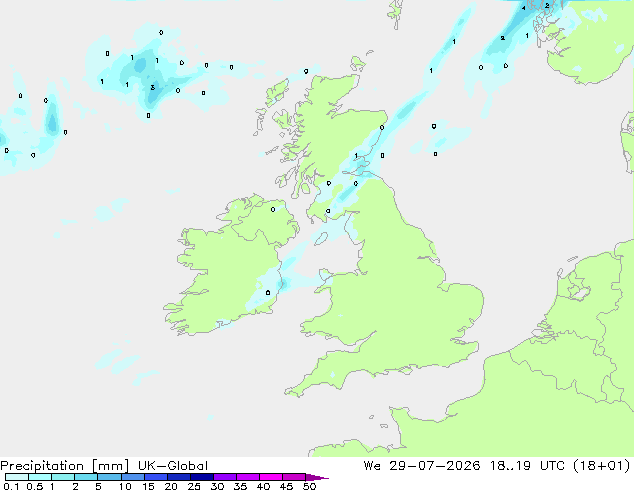
Task: Choose the 20–25 mm legend color swatch
Action: pos(178,477)
